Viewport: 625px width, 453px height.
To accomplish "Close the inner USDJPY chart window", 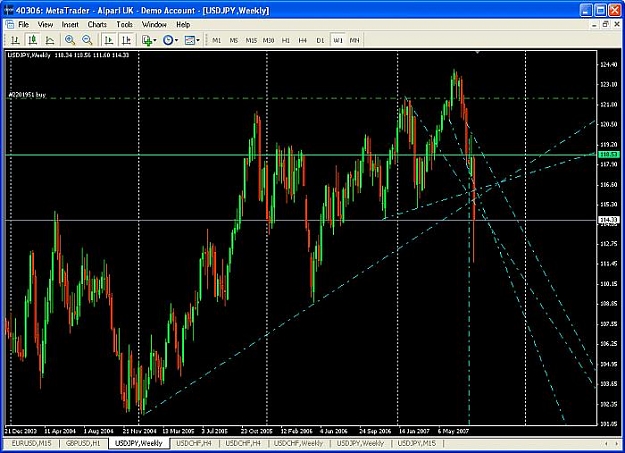I will pos(617,25).
